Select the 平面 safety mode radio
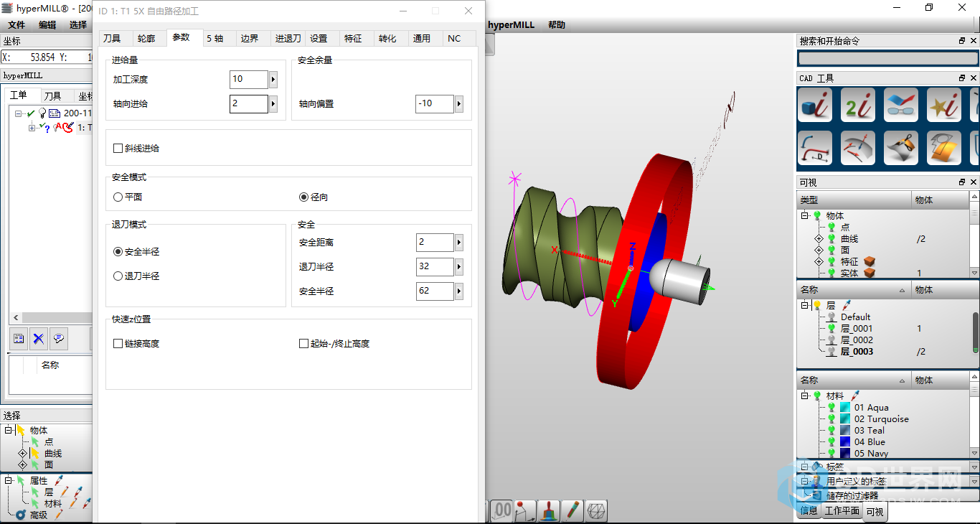 118,197
